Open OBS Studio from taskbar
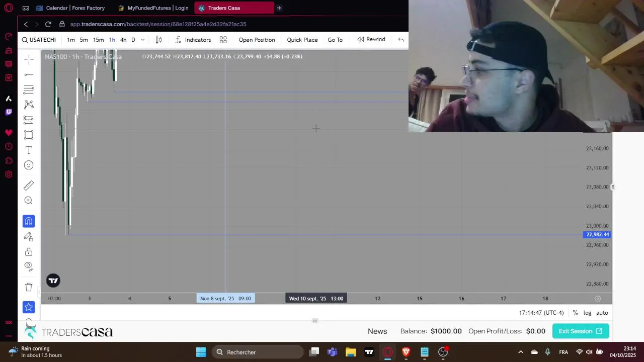This screenshot has height=362, width=644. (443, 352)
